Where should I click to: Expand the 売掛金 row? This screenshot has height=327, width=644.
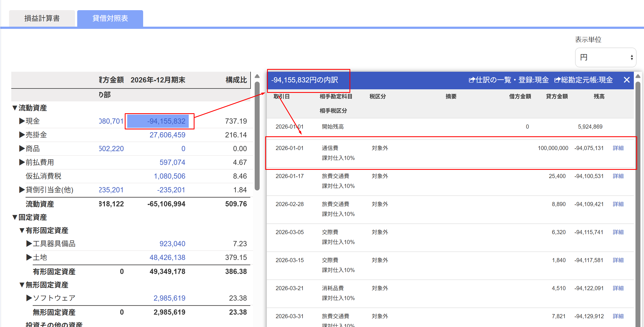22,135
